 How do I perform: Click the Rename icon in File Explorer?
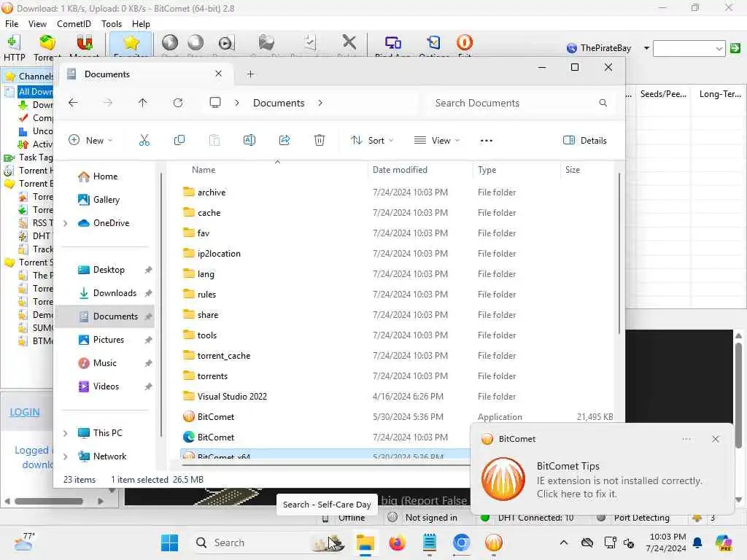tap(249, 140)
